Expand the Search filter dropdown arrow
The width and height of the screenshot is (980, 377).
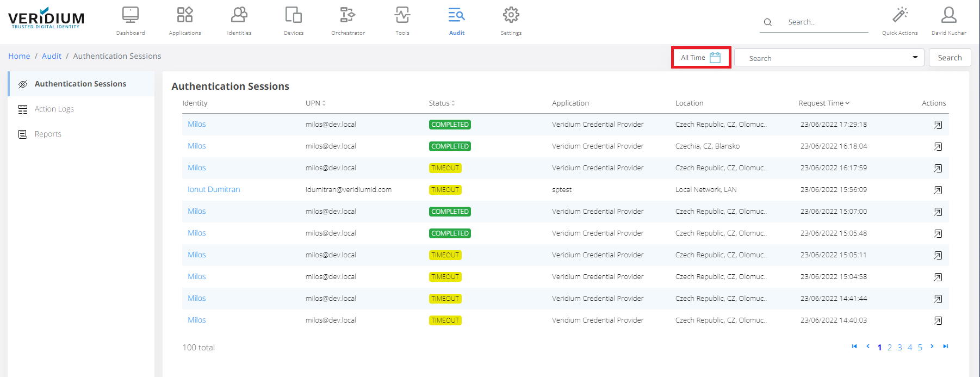tap(915, 58)
